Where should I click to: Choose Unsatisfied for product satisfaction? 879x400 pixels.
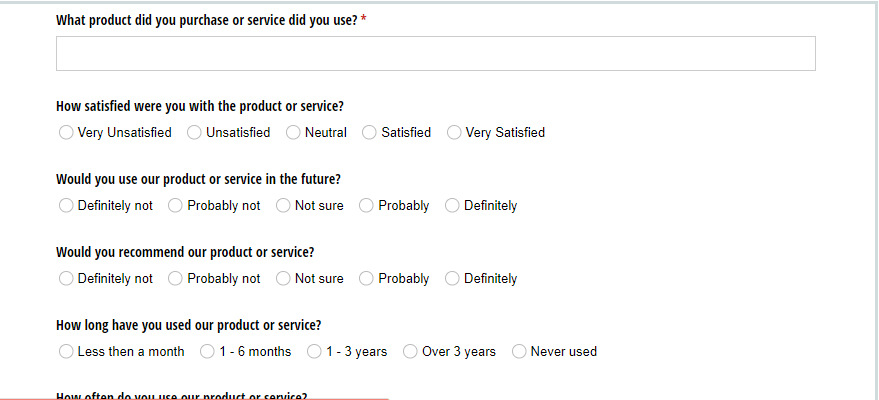(x=194, y=133)
